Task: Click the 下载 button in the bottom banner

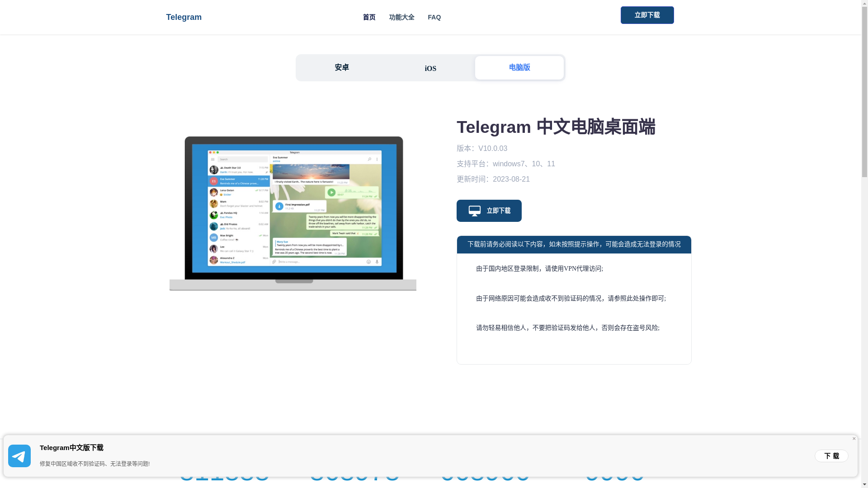Action: (x=831, y=456)
